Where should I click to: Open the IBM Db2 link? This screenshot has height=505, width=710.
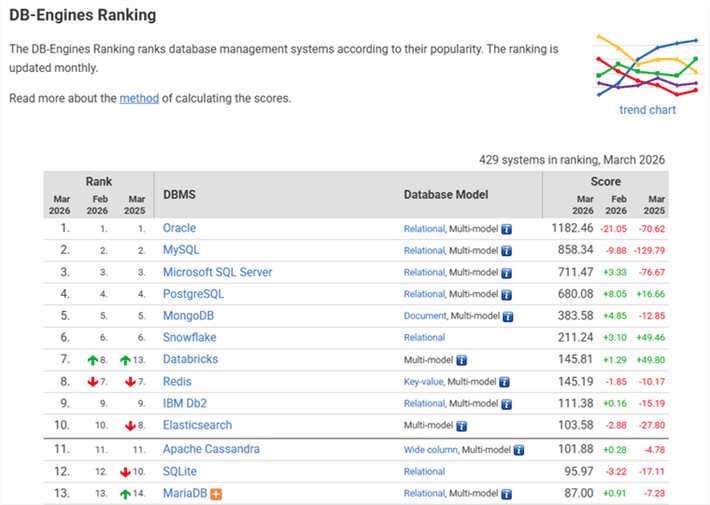pos(185,403)
